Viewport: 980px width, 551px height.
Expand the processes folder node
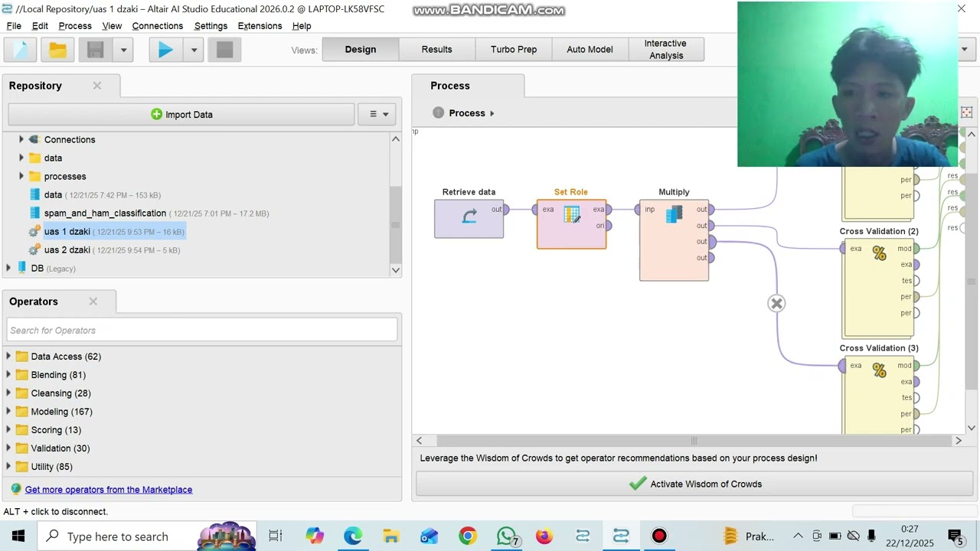[21, 176]
